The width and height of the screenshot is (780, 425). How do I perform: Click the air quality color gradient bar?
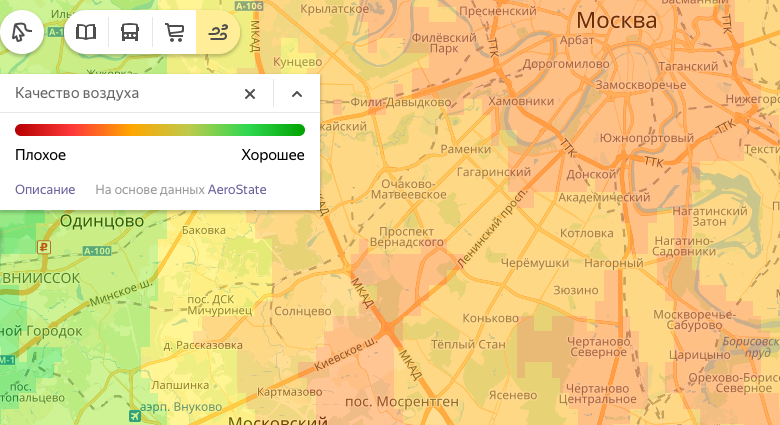tap(160, 130)
